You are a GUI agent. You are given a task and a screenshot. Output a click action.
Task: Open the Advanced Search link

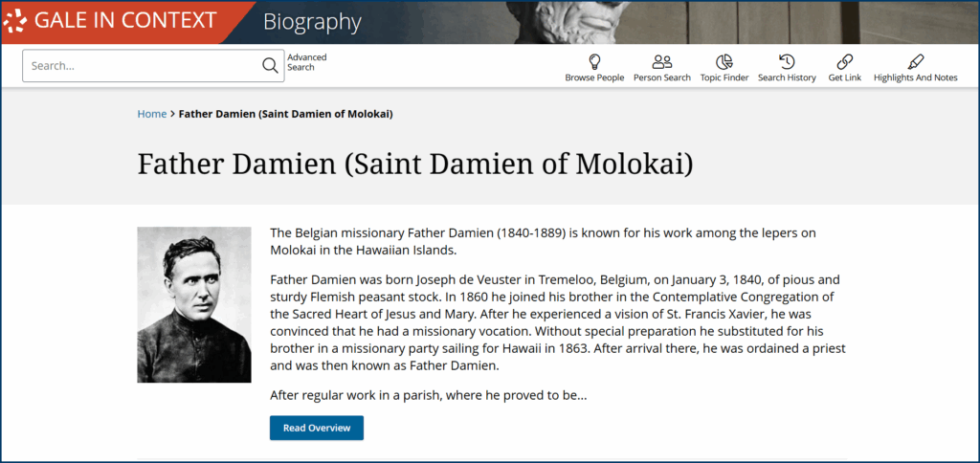click(x=306, y=62)
